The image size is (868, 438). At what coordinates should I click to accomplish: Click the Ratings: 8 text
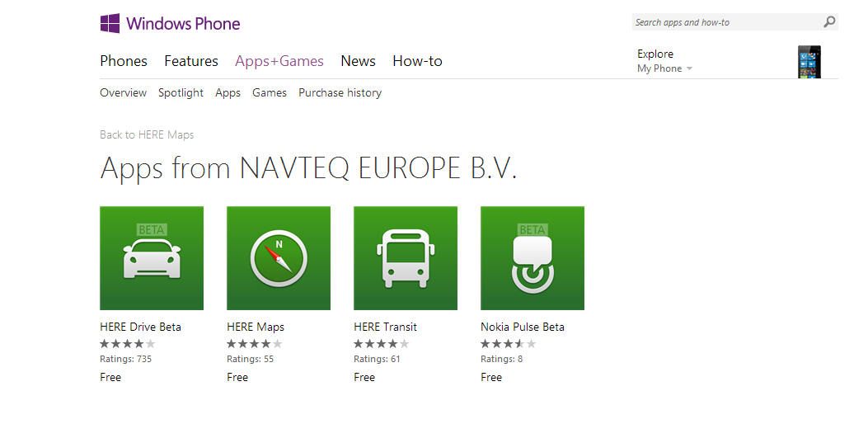click(x=501, y=359)
